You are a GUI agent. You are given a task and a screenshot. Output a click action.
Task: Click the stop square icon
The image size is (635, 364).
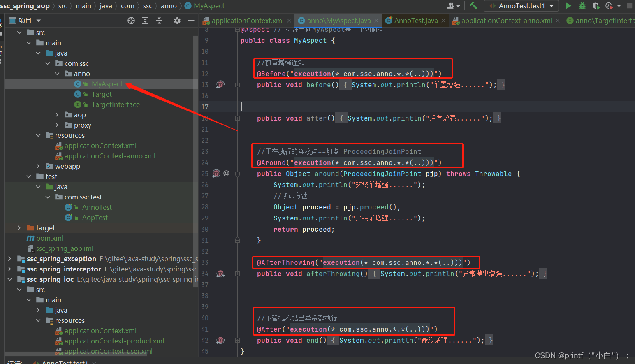(629, 6)
